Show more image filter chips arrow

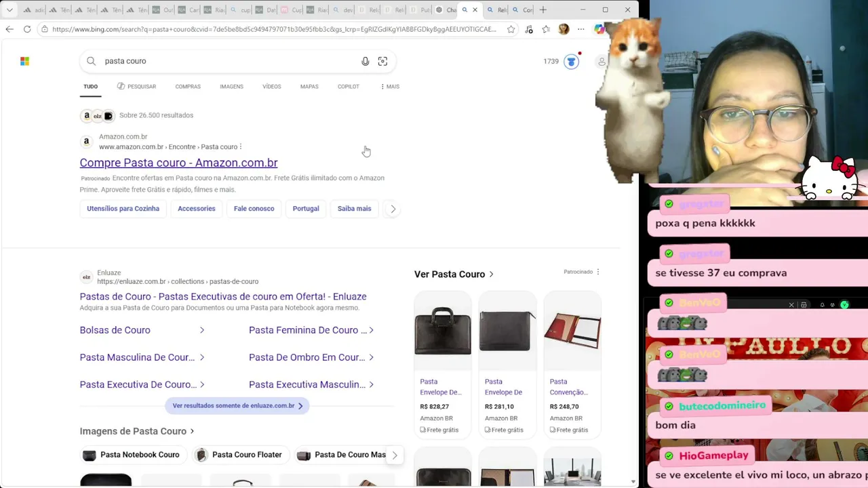(x=395, y=455)
